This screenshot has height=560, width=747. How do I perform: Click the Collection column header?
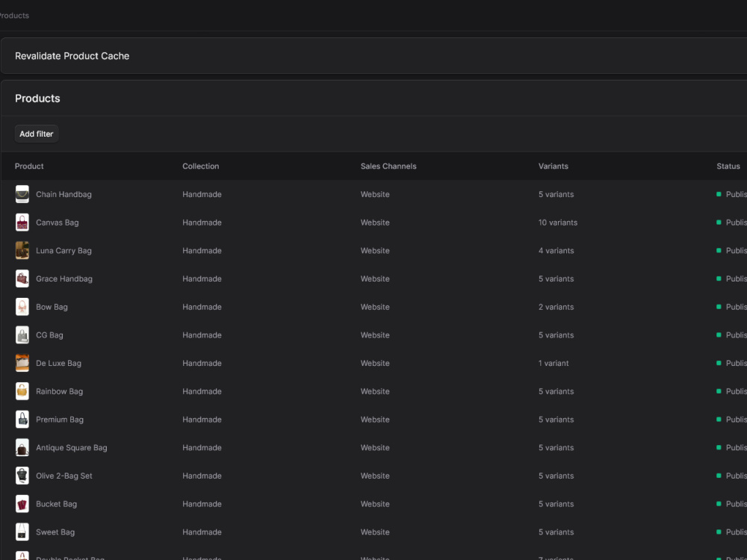pyautogui.click(x=200, y=166)
